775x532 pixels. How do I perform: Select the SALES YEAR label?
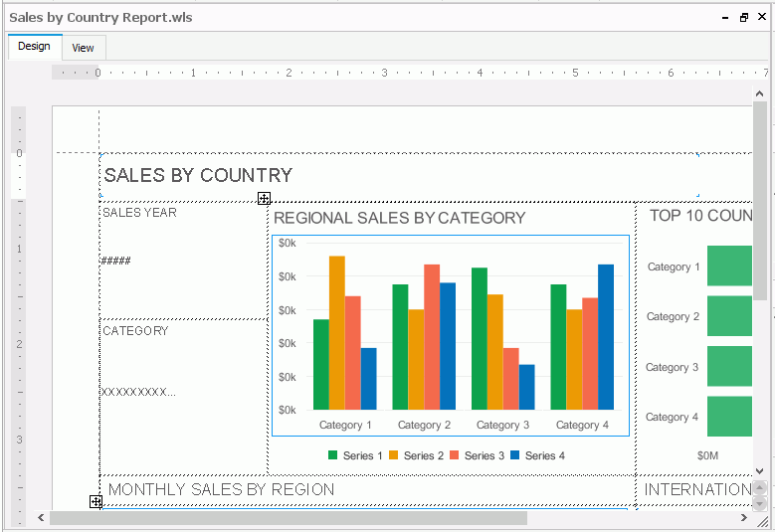click(139, 213)
